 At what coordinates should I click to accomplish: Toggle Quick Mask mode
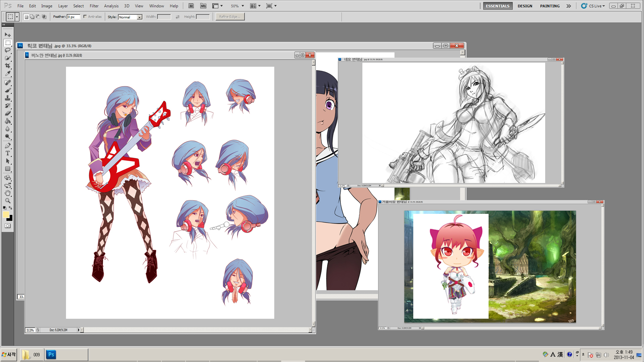(8, 226)
